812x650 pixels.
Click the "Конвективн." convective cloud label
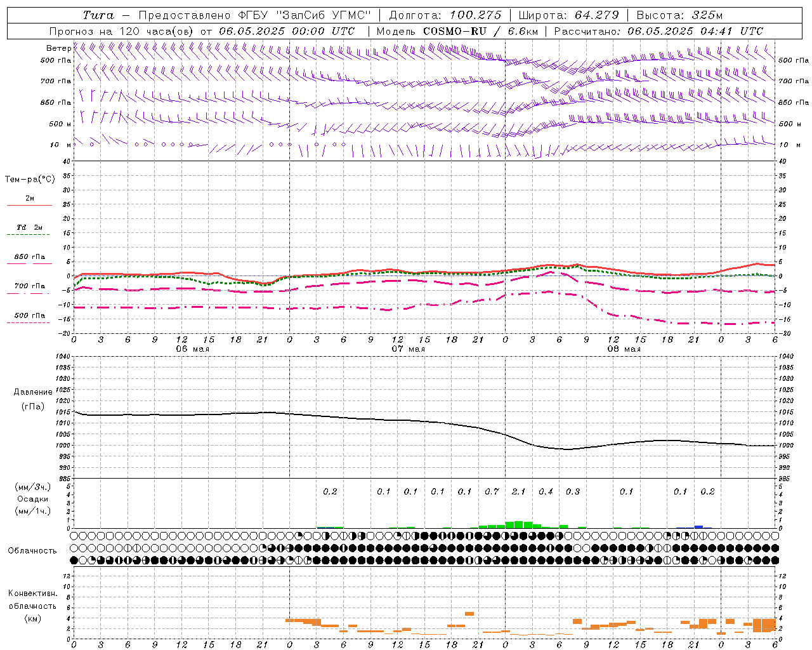32,594
